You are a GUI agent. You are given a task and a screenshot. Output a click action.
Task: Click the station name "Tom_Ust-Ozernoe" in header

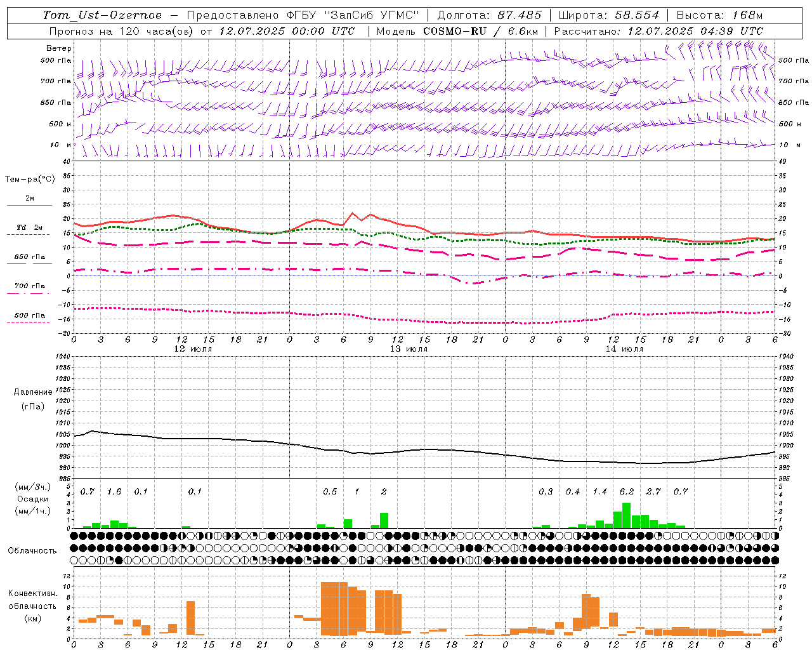pos(102,15)
